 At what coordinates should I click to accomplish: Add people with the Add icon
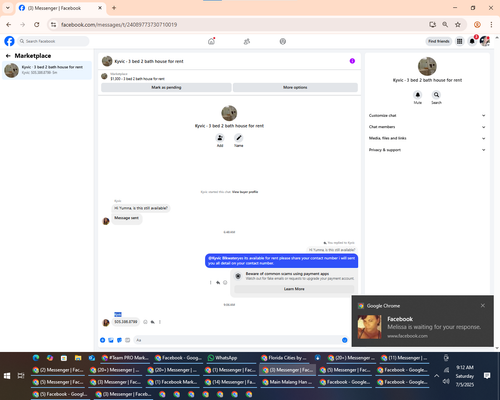[220, 138]
